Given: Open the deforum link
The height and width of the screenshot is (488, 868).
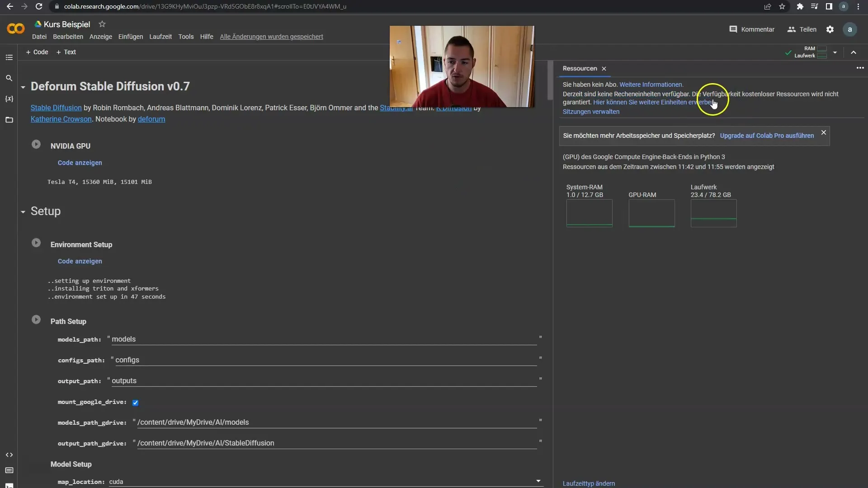Looking at the screenshot, I should pos(151,119).
